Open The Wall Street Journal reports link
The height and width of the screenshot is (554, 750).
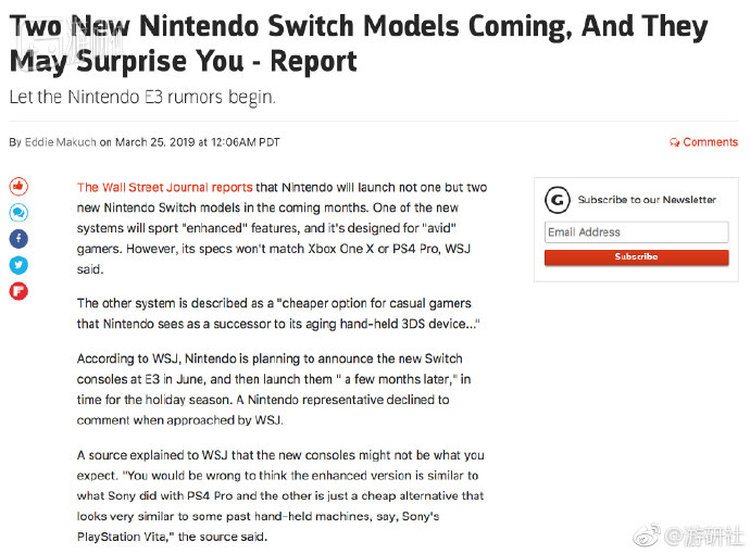point(165,187)
